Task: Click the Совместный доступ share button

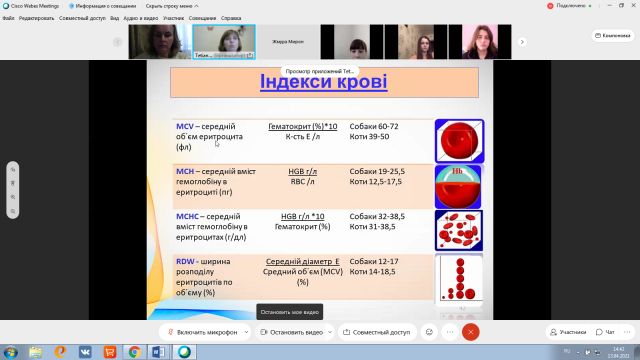Action: (x=377, y=332)
